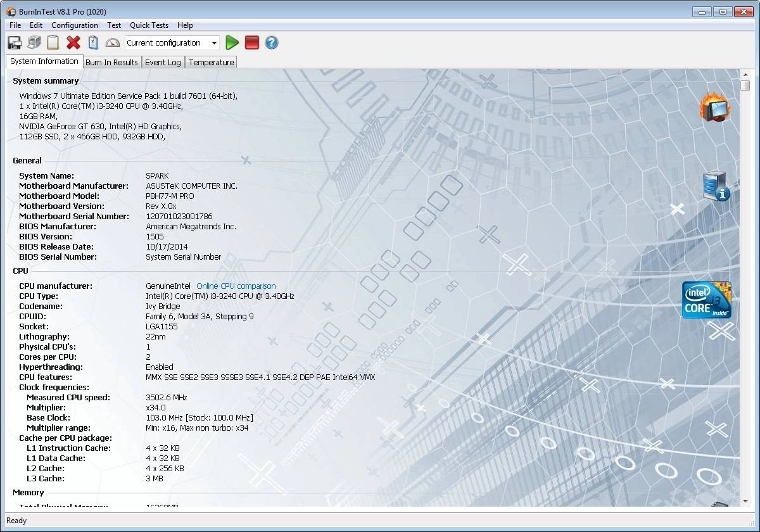Image resolution: width=760 pixels, height=532 pixels.
Task: Click the System Name value SPARK
Action: pyautogui.click(x=157, y=176)
